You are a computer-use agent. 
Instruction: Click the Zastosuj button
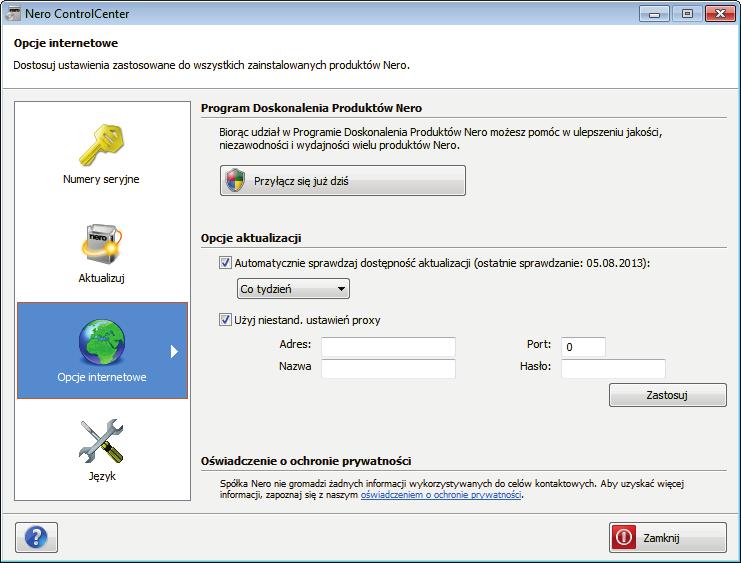(x=668, y=395)
